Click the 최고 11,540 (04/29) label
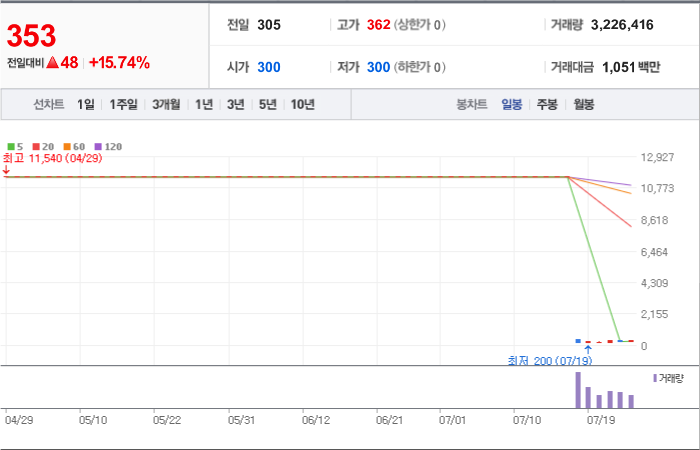Viewport: 700px width, 450px height. coord(53,158)
